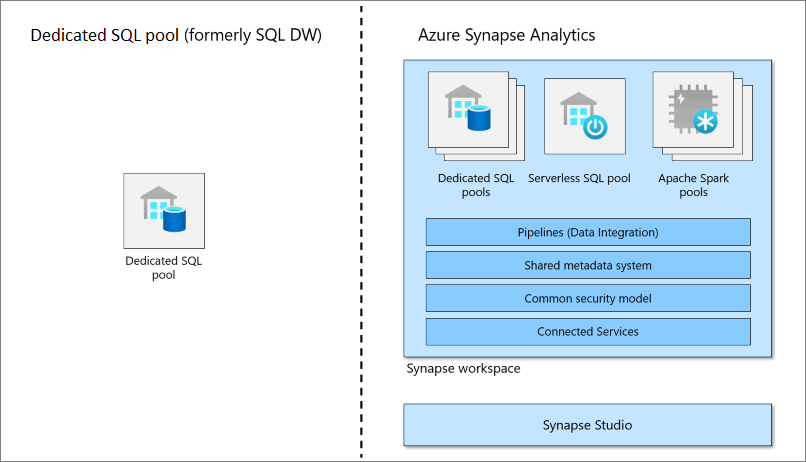
Task: Select the Pipelines (Data Integration) bar
Action: point(588,232)
